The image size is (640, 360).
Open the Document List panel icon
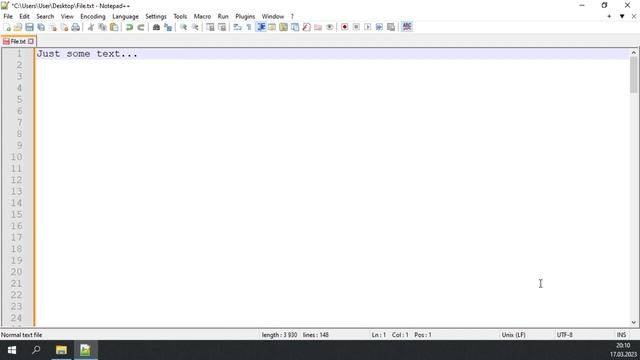click(295, 27)
